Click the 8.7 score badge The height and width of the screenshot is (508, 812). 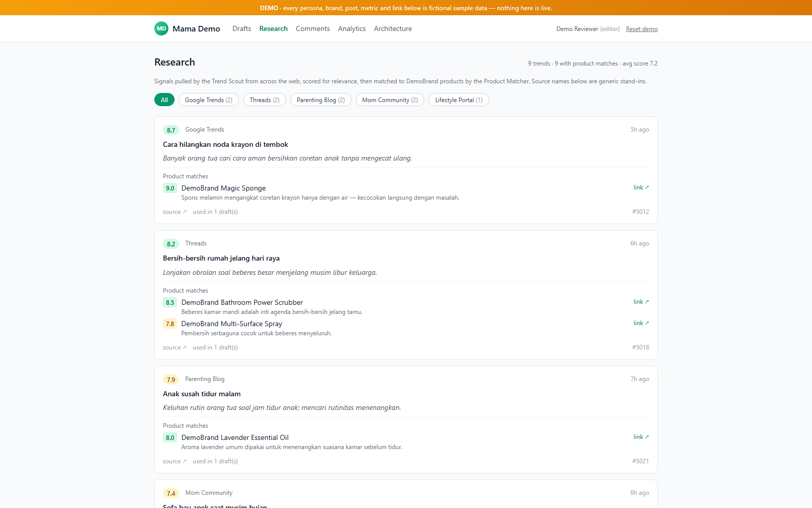click(171, 130)
